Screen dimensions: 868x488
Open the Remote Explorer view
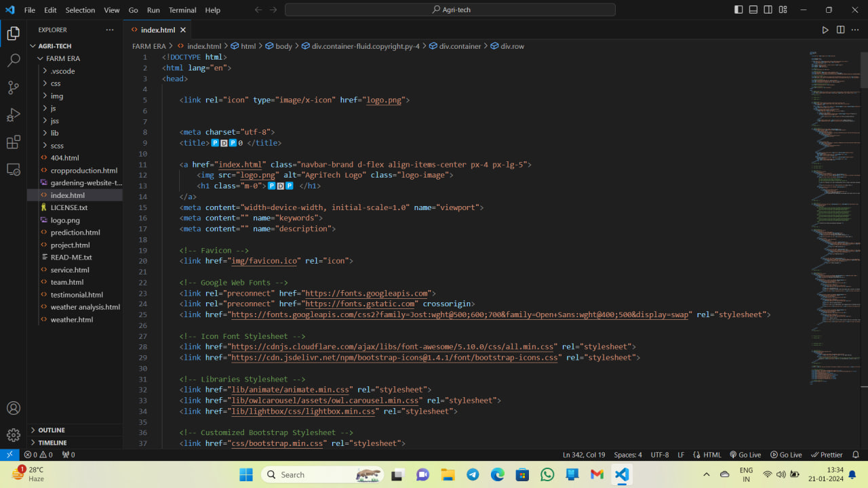point(13,169)
